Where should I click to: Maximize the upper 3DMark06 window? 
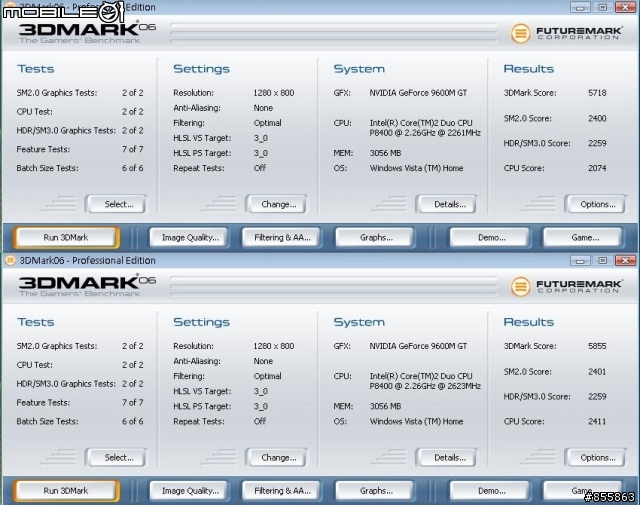point(602,7)
